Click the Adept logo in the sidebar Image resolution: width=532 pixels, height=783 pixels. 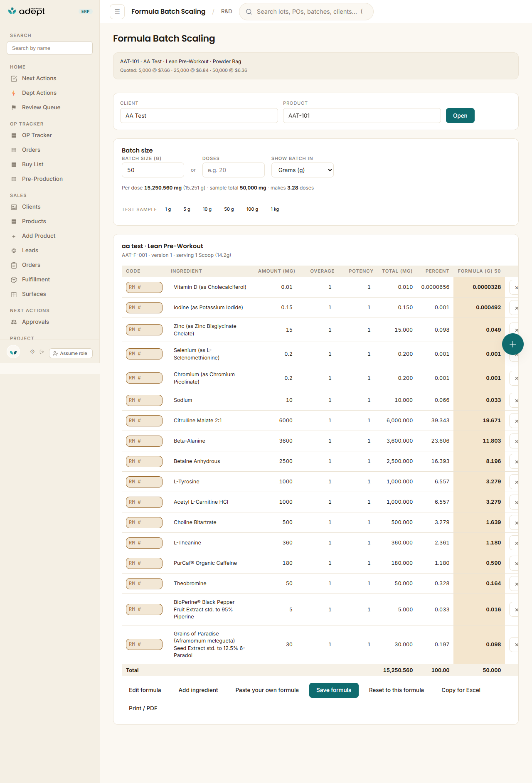(x=27, y=11)
